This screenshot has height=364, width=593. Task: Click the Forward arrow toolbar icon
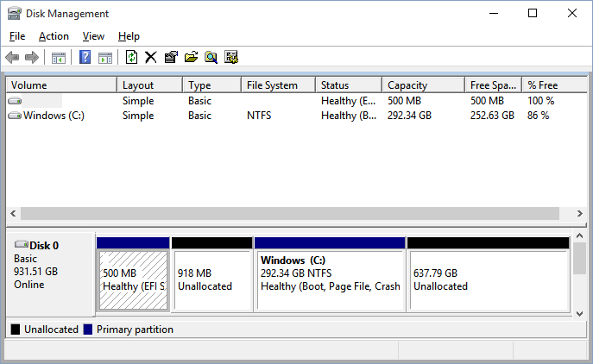coord(32,58)
